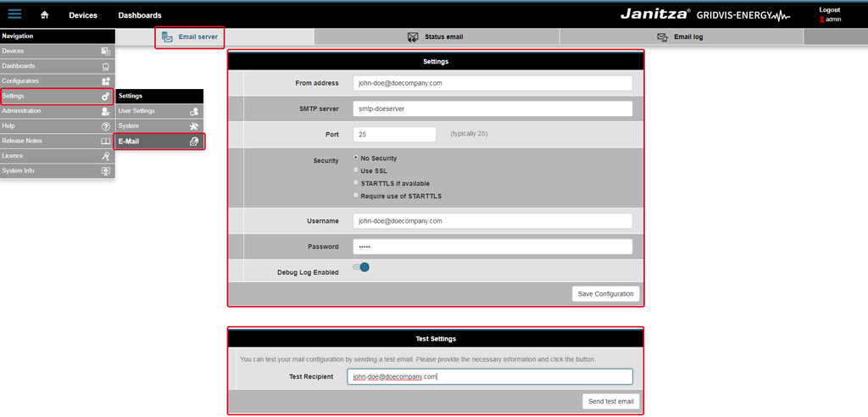Image resolution: width=868 pixels, height=417 pixels.
Task: Click the Dashboards monitor icon in sidebar
Action: click(x=106, y=66)
